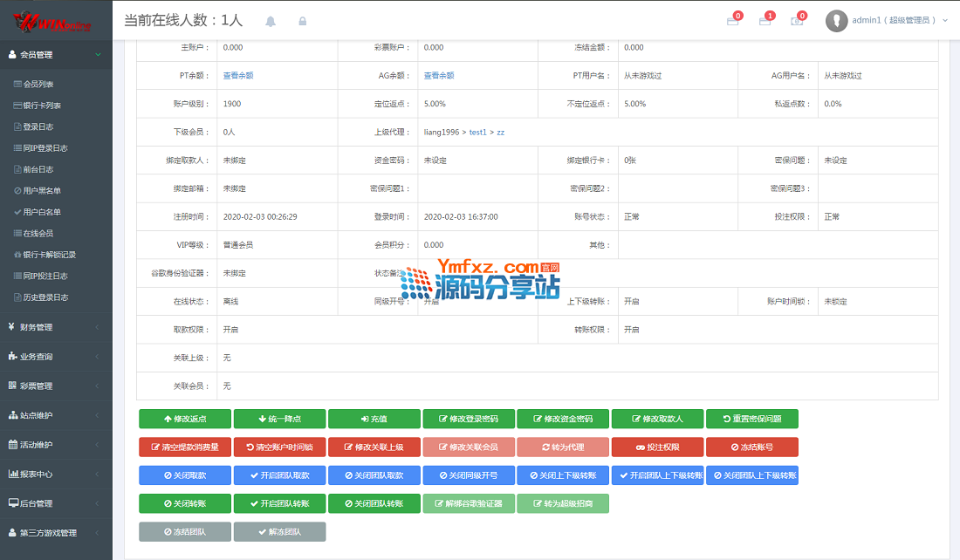Click the PT余额 查看余额 link
This screenshot has width=960, height=560.
(x=237, y=76)
